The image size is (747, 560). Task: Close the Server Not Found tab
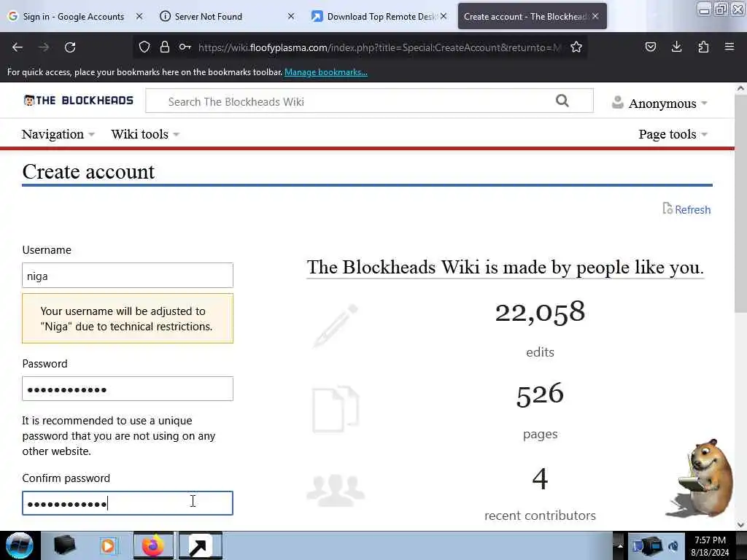(290, 16)
